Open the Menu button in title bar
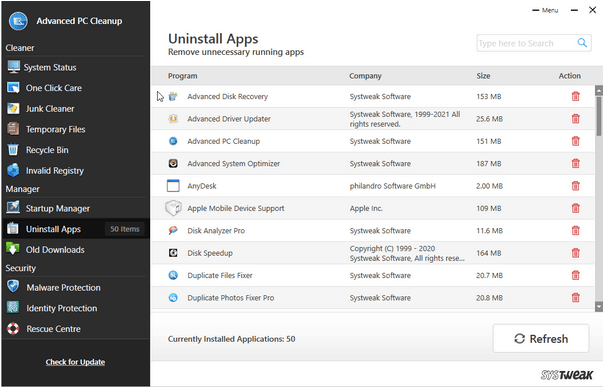The height and width of the screenshot is (390, 609). pos(545,10)
